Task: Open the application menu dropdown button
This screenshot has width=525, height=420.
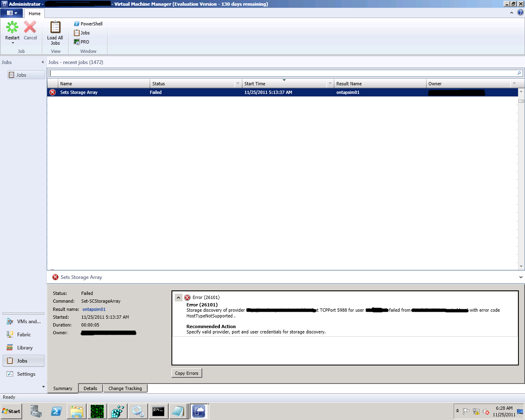Action: (x=12, y=13)
